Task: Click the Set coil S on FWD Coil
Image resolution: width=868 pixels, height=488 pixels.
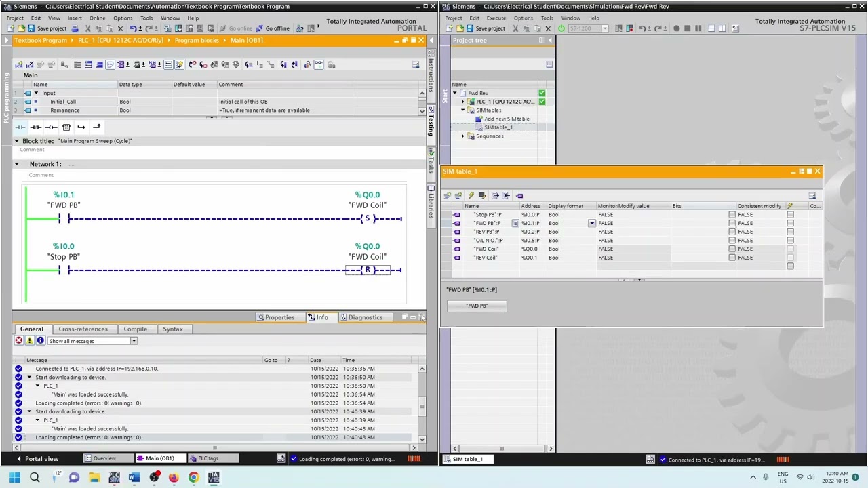Action: pos(368,218)
